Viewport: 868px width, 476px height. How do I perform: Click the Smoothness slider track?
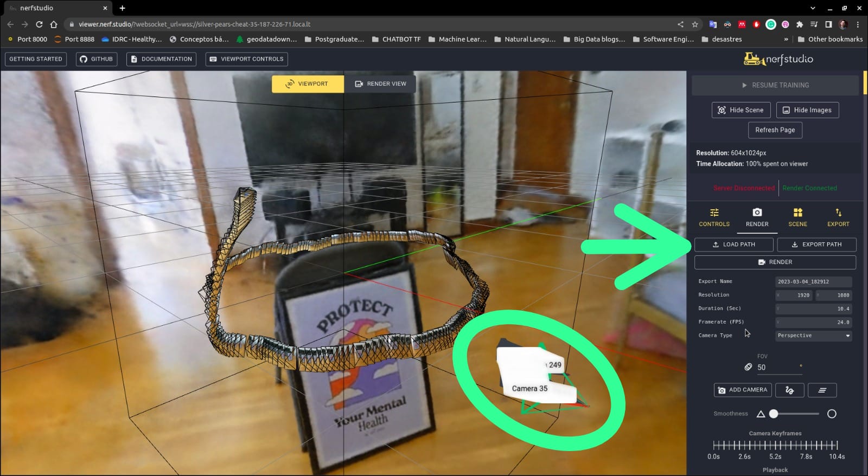[797, 414]
